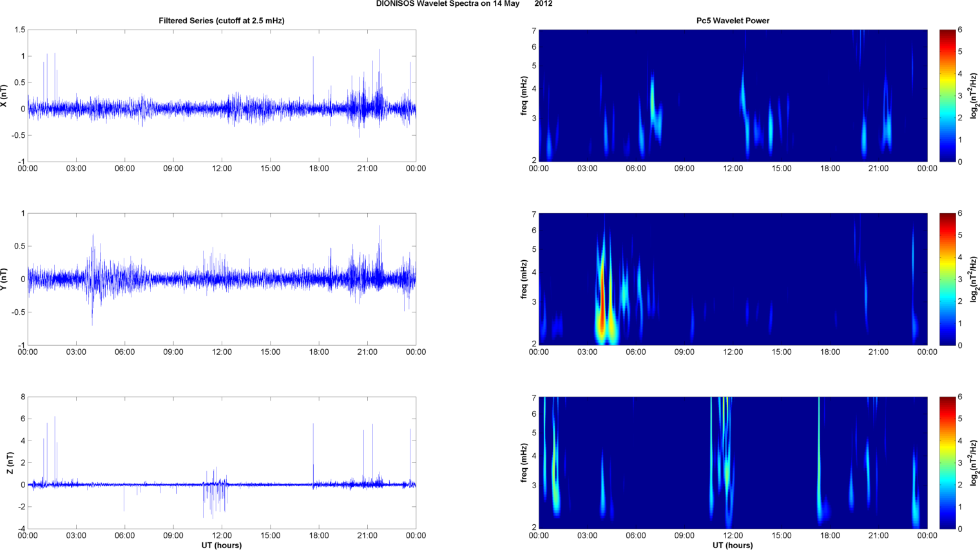
Task: Click the '-4' tick on the Z (nT) axis
Action: (x=21, y=529)
